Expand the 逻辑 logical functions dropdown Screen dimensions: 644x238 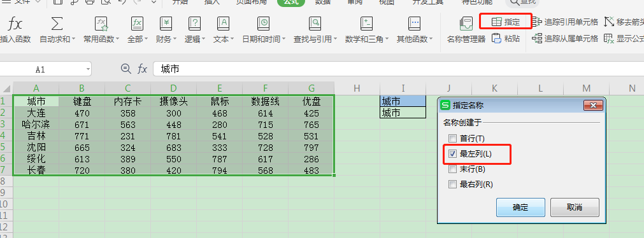pyautogui.click(x=203, y=39)
